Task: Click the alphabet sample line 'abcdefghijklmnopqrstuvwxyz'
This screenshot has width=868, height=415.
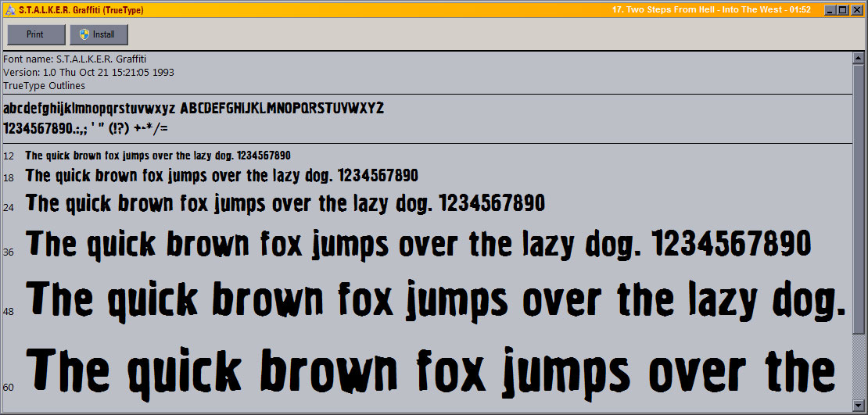Action: (x=193, y=109)
